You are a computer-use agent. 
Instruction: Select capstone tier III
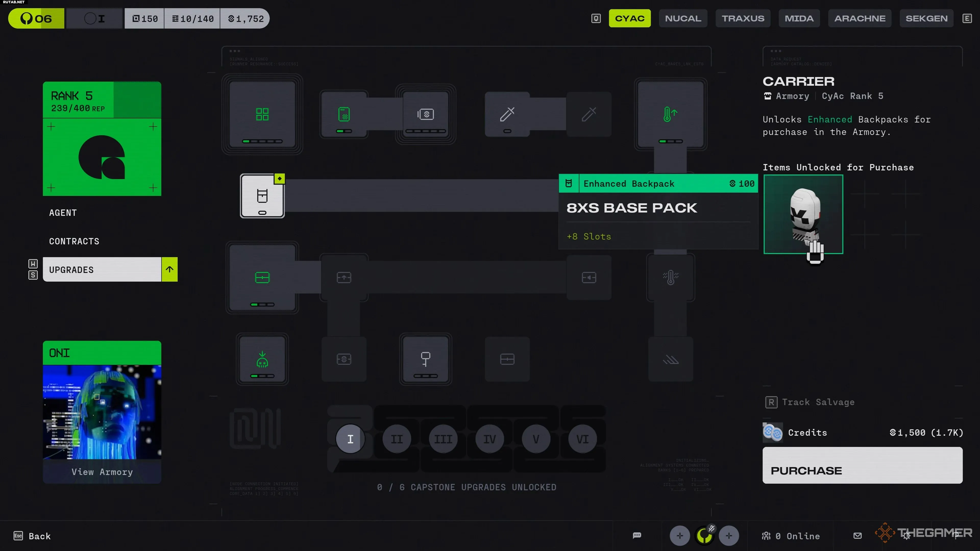[x=443, y=439]
